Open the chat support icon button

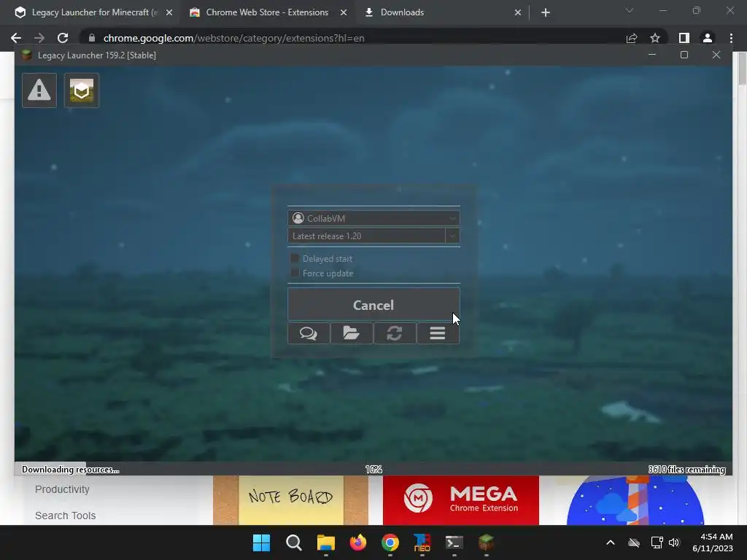(x=309, y=333)
